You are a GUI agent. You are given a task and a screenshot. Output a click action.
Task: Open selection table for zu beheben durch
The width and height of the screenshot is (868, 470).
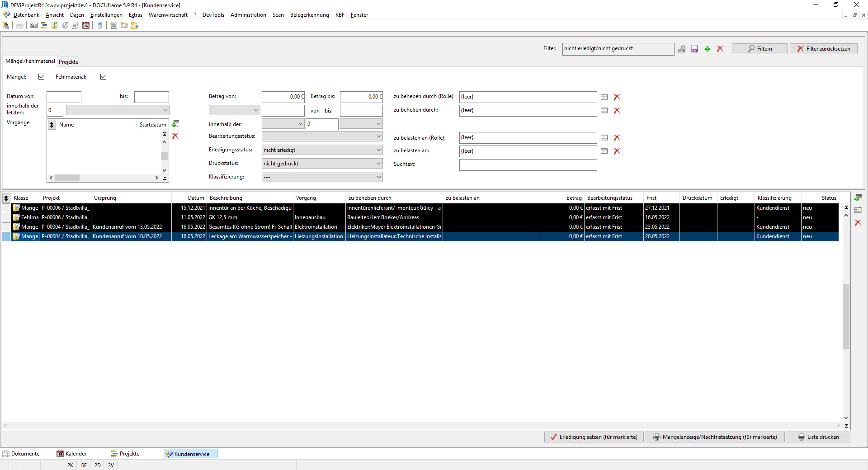click(604, 110)
